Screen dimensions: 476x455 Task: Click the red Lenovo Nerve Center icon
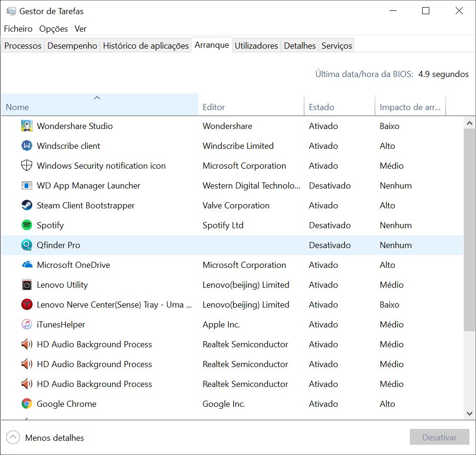[27, 305]
